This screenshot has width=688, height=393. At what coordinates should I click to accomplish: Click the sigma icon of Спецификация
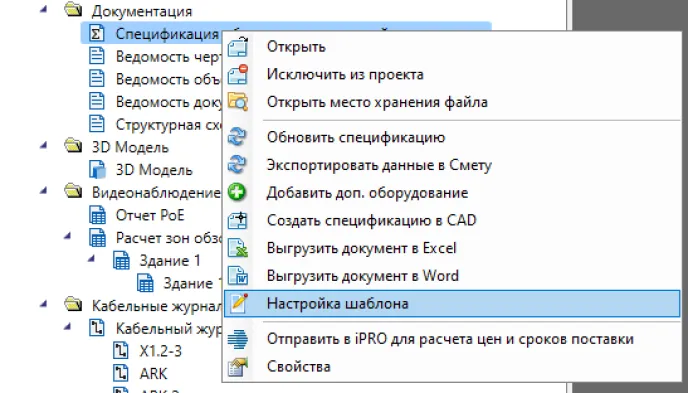tap(97, 33)
